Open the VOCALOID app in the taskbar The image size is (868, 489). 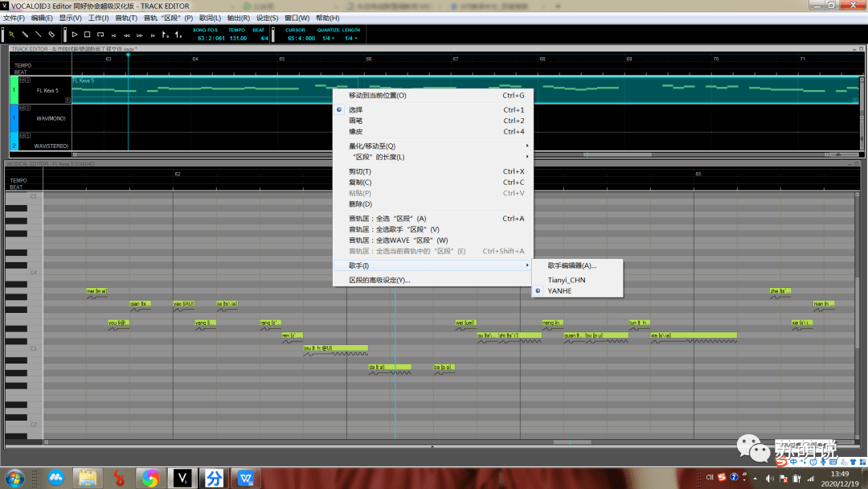click(x=182, y=478)
